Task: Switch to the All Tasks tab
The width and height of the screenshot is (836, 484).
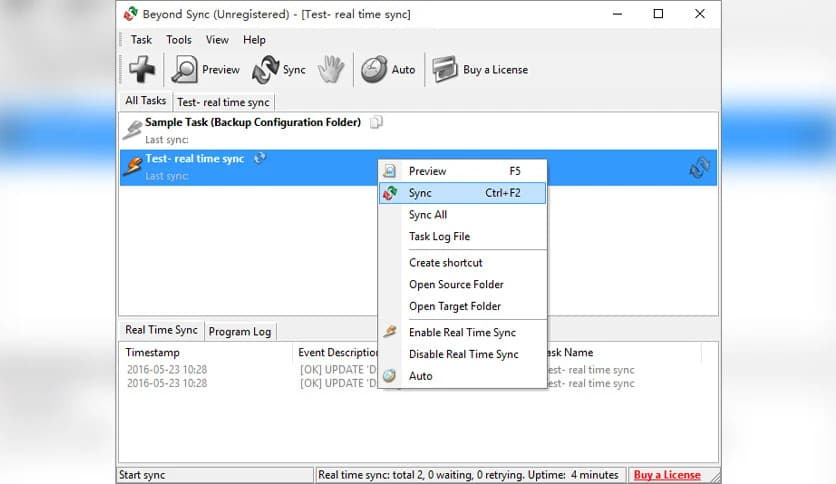Action: click(145, 101)
